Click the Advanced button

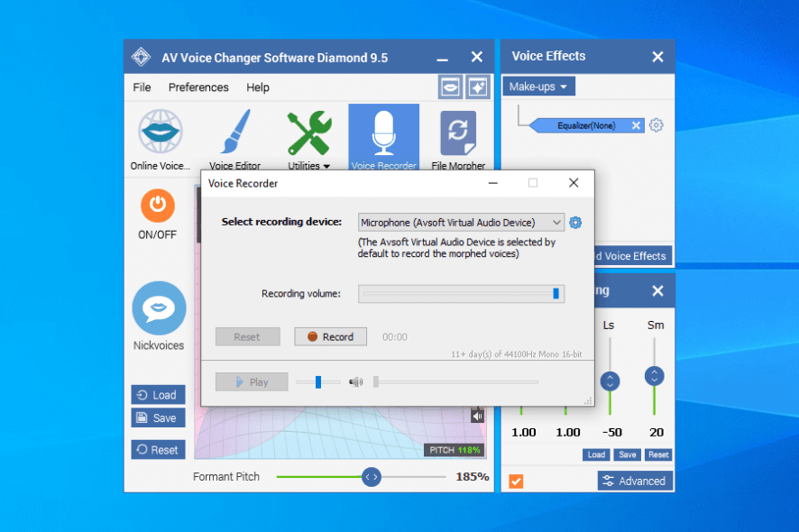coord(635,481)
